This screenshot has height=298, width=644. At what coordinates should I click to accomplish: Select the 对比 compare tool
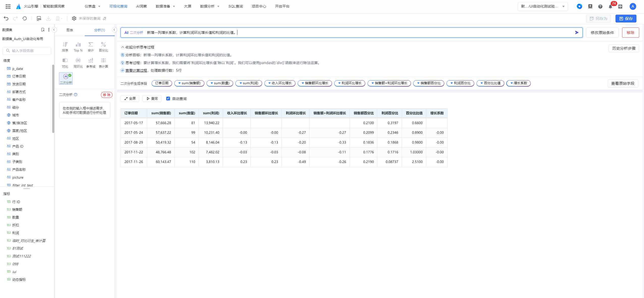point(65,63)
